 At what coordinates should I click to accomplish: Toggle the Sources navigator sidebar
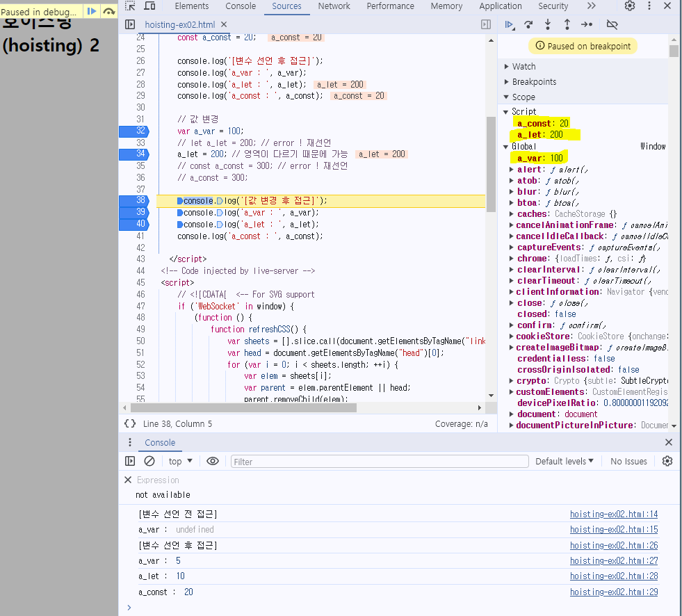pyautogui.click(x=130, y=24)
